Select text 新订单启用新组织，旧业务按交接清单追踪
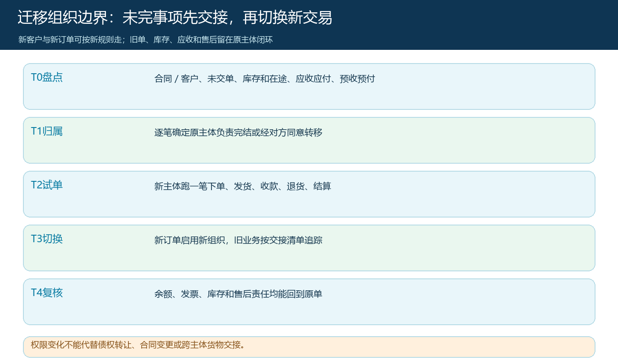The image size is (618, 364). coord(238,240)
